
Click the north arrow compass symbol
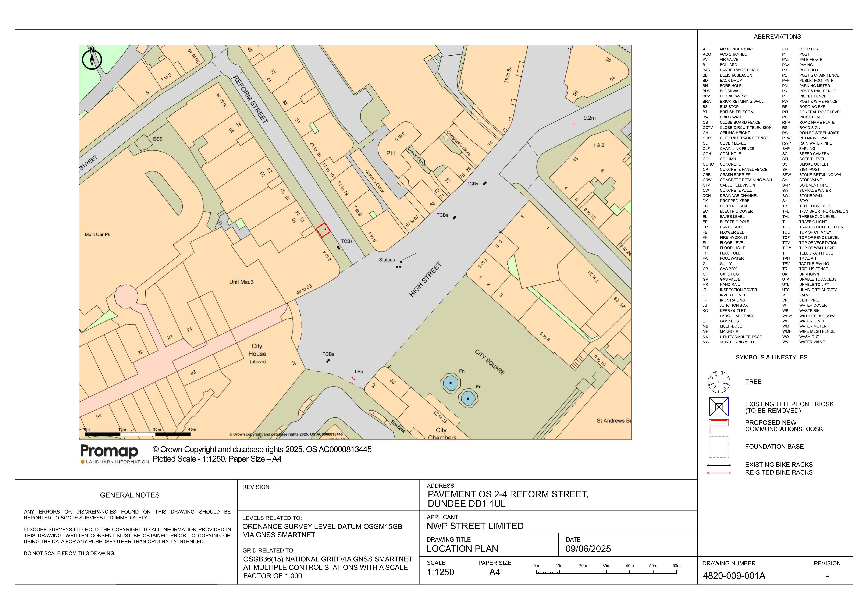[92, 58]
